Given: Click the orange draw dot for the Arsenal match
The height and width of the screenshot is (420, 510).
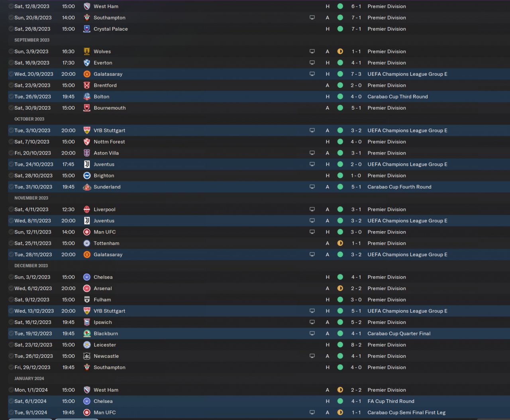Looking at the screenshot, I should coord(340,289).
